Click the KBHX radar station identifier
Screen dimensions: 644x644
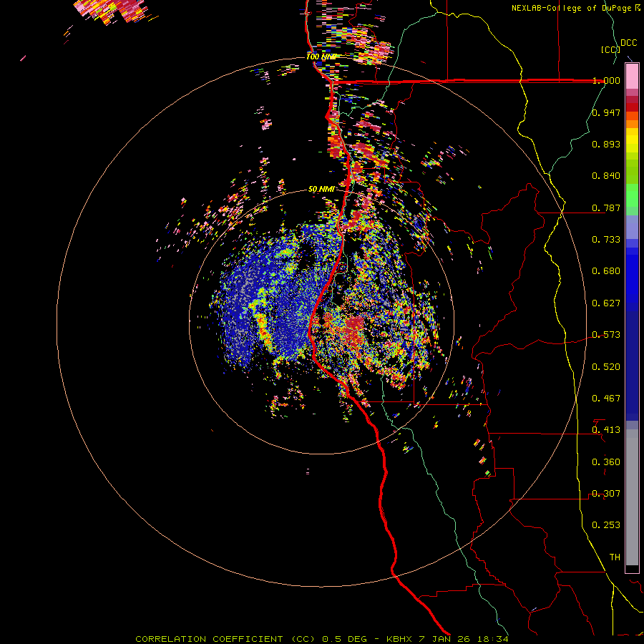[x=399, y=639]
